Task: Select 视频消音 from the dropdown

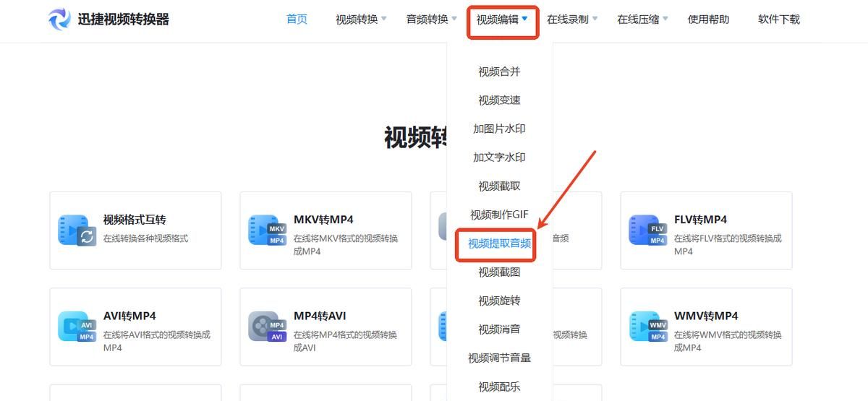Action: [x=499, y=329]
